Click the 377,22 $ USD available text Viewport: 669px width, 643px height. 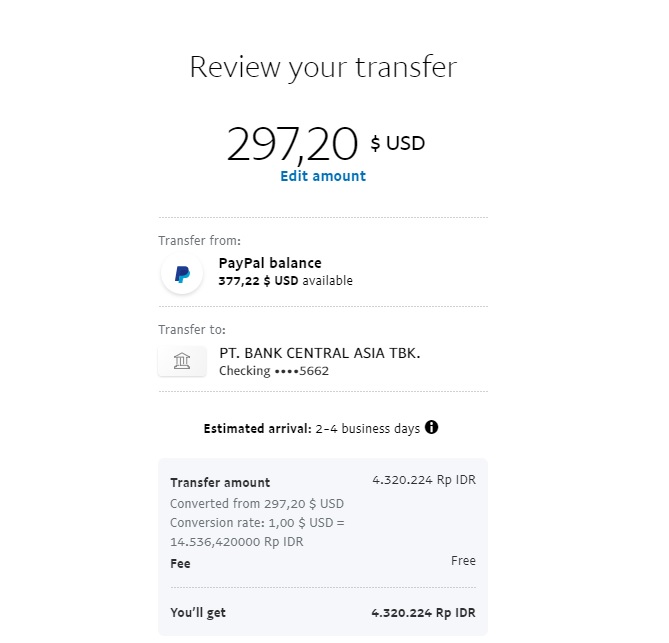(x=285, y=281)
